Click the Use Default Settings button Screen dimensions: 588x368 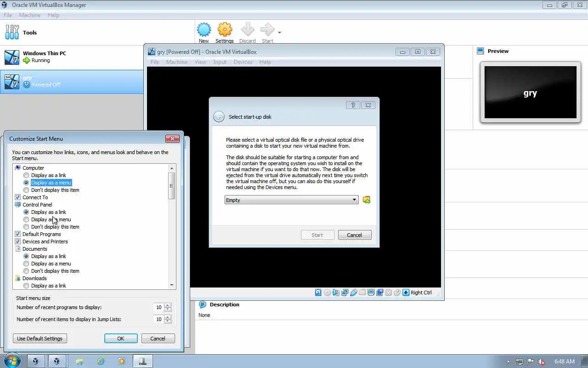click(x=40, y=339)
